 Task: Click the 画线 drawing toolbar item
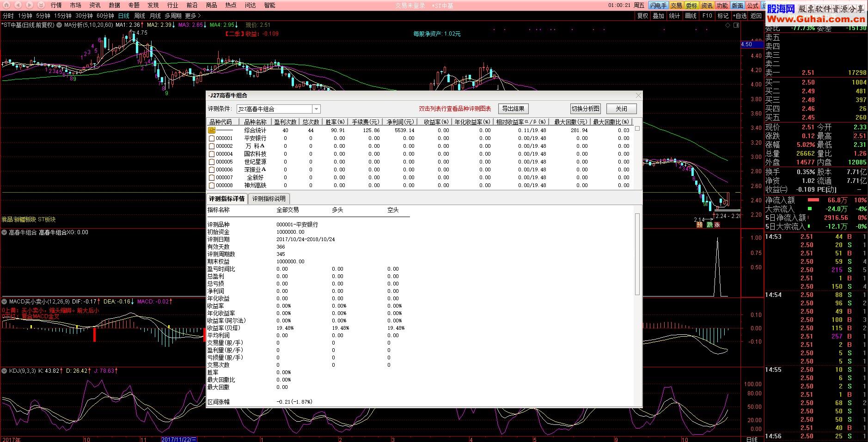[x=691, y=16]
